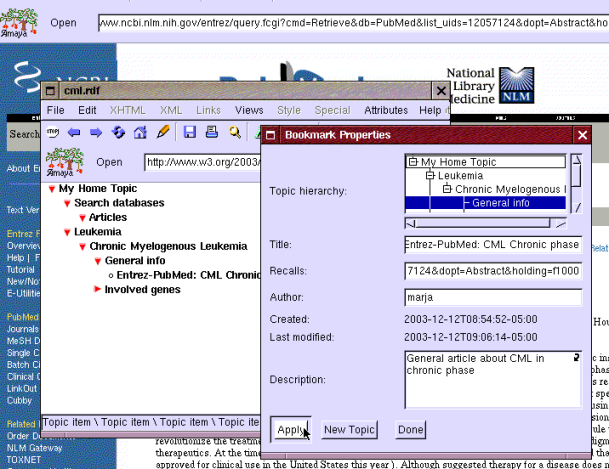This screenshot has width=609, height=469.
Task: Click the magnifier search icon
Action: [235, 132]
